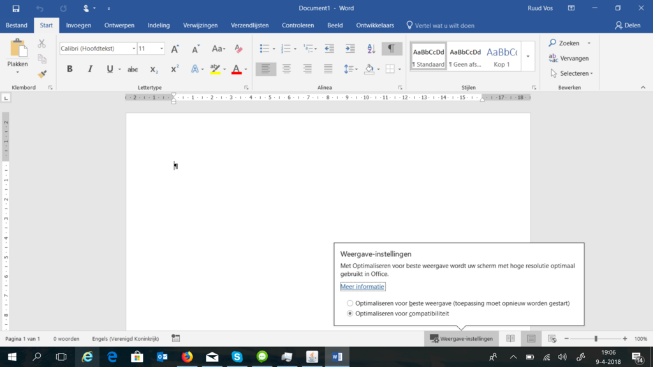Save the document from quick access toolbar
Screen dimensions: 653x367
point(16,8)
